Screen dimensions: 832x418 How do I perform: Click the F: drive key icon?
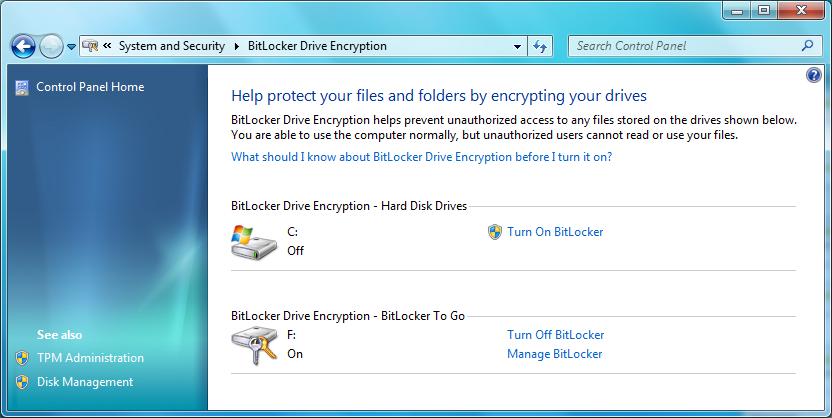coord(254,345)
